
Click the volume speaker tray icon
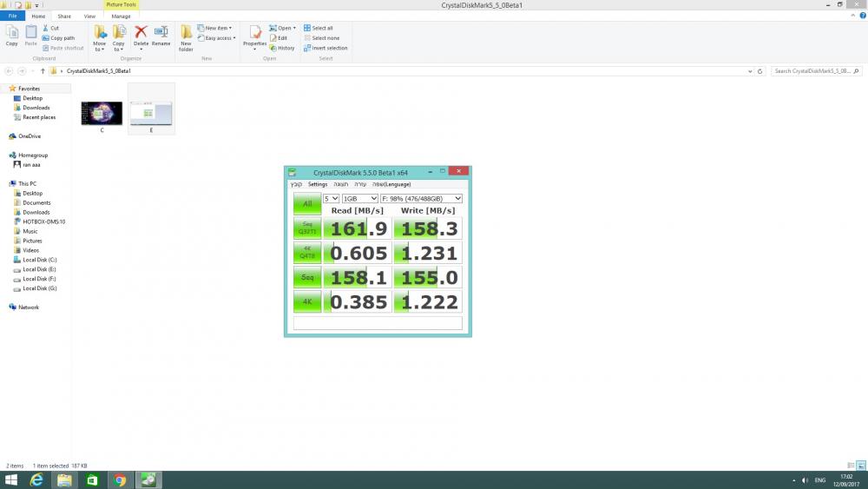pyautogui.click(x=805, y=480)
